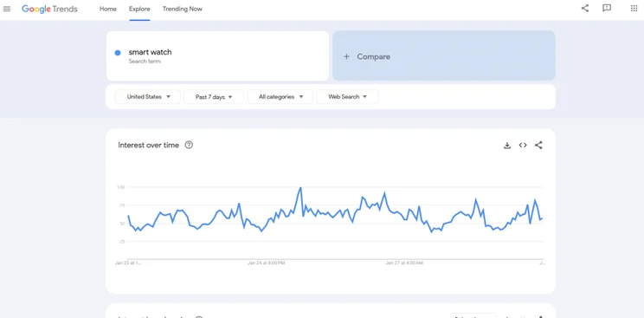Click the blue smart watch color dot
Viewport: 644px width, 318px height.
[x=118, y=53]
